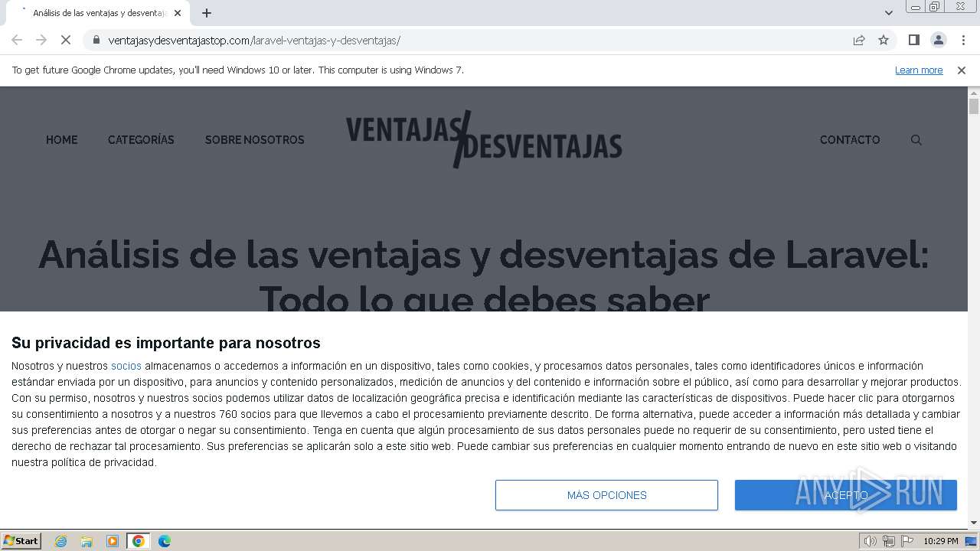Open Action Center flag icon
This screenshot has height=551, width=980.
[907, 541]
